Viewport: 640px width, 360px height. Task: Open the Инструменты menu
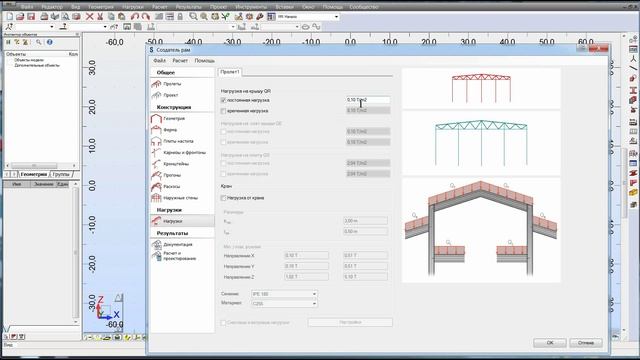pyautogui.click(x=250, y=7)
